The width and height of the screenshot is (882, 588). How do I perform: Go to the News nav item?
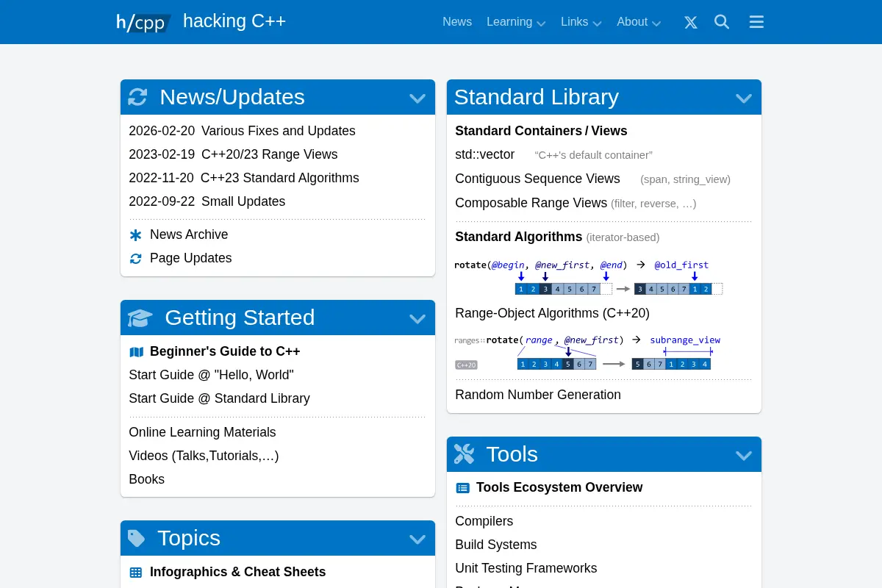tap(457, 22)
